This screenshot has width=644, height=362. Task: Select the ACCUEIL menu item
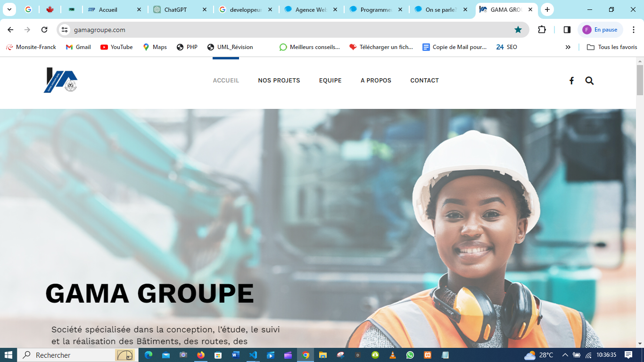226,81
